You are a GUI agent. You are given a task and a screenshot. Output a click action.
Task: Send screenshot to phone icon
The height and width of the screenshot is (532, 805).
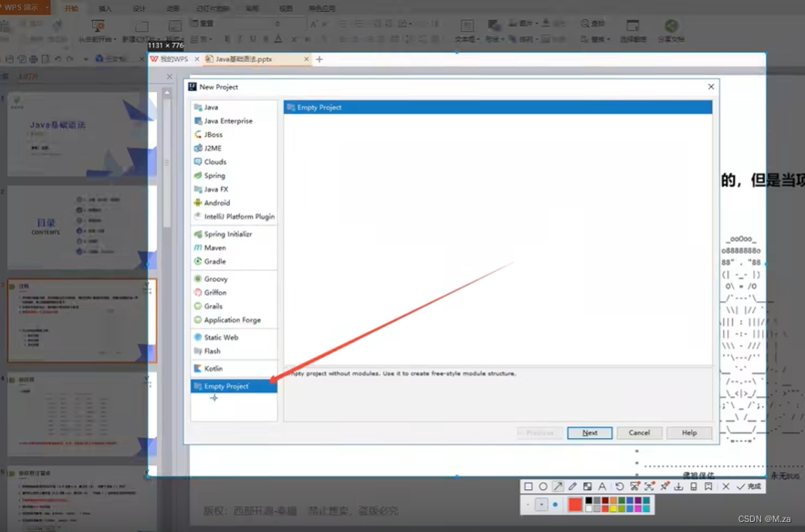694,486
